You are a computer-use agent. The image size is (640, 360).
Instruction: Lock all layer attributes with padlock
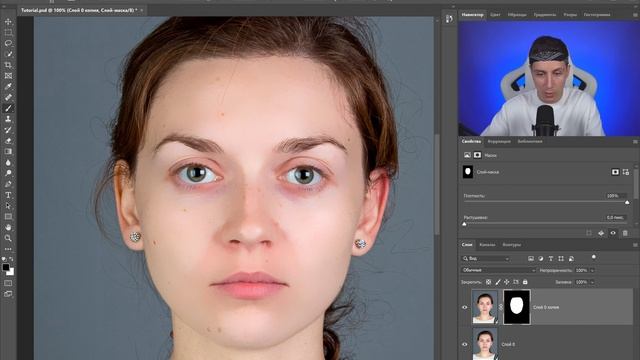[525, 282]
